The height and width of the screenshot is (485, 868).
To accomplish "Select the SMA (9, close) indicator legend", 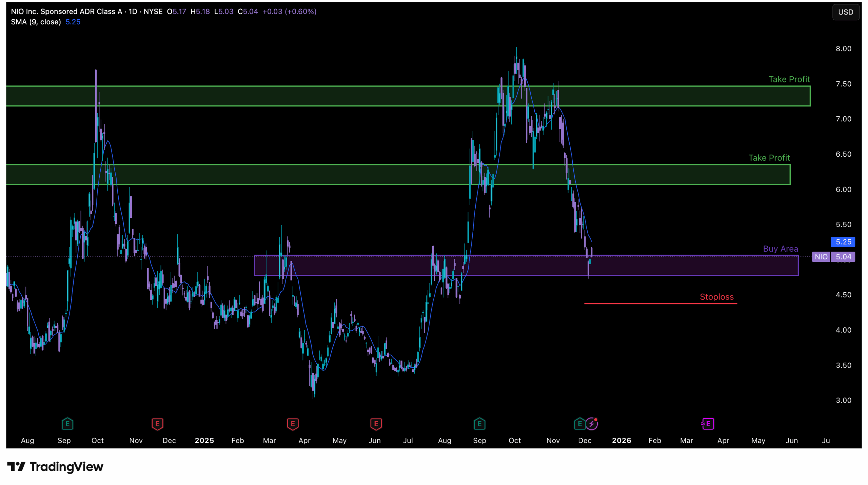I will click(x=36, y=22).
